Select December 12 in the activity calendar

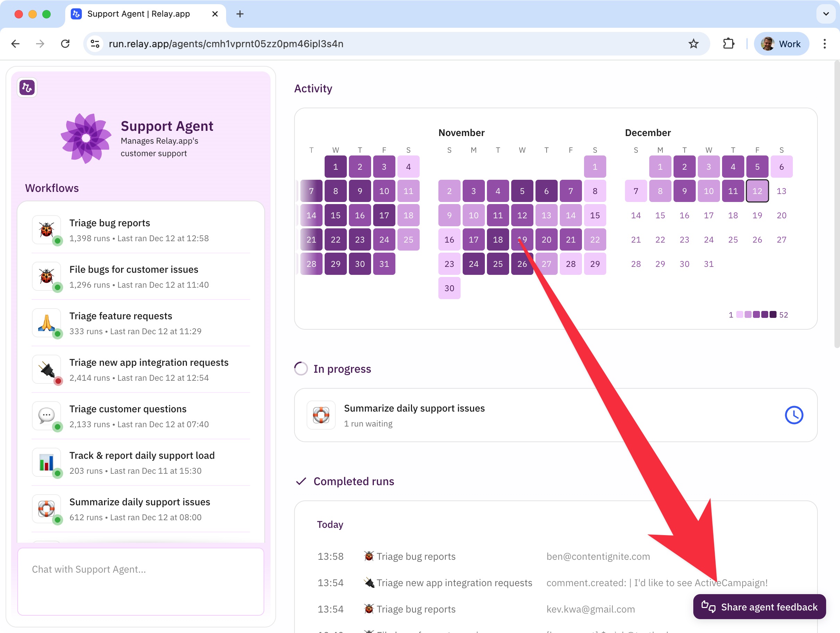point(757,191)
